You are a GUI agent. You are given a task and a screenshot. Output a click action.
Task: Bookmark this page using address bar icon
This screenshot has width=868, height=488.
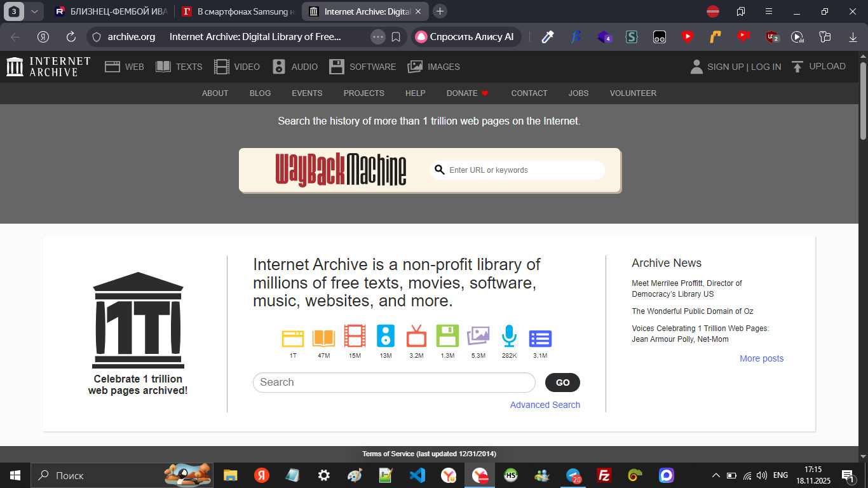[x=396, y=37]
